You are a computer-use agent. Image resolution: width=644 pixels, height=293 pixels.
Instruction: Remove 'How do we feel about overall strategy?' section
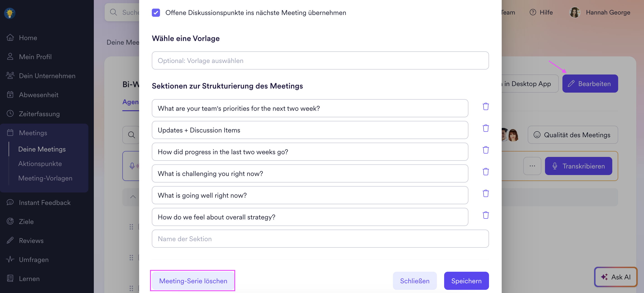click(x=486, y=215)
